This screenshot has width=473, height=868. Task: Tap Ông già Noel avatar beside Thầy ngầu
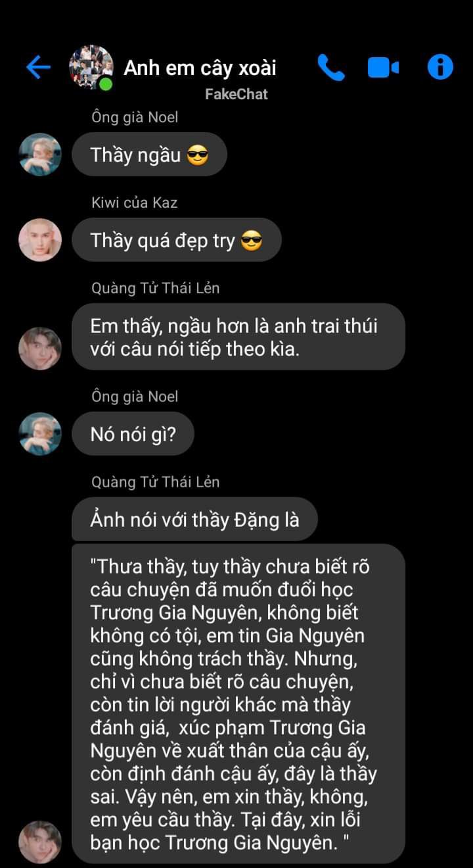[40, 155]
